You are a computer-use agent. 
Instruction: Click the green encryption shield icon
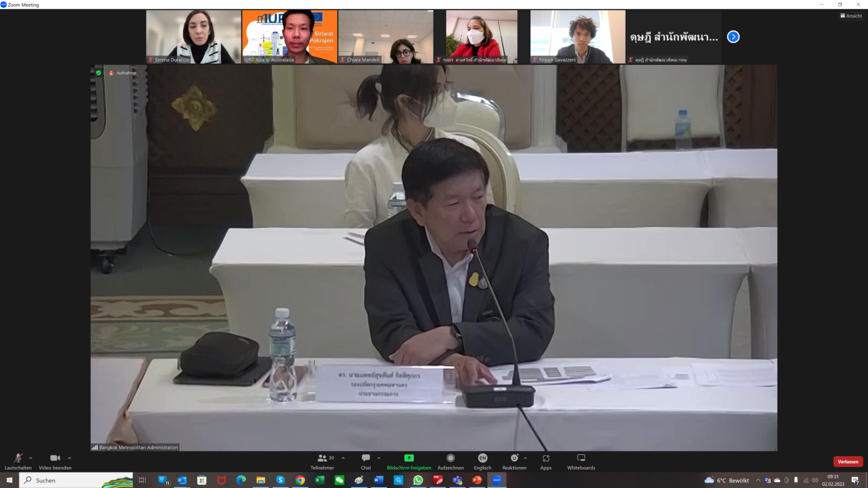point(99,72)
